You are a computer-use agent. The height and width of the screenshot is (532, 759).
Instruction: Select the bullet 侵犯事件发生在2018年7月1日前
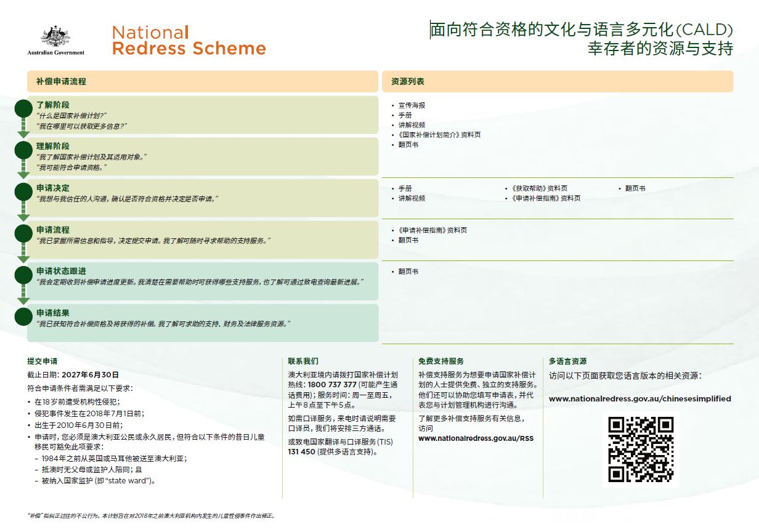[x=89, y=413]
